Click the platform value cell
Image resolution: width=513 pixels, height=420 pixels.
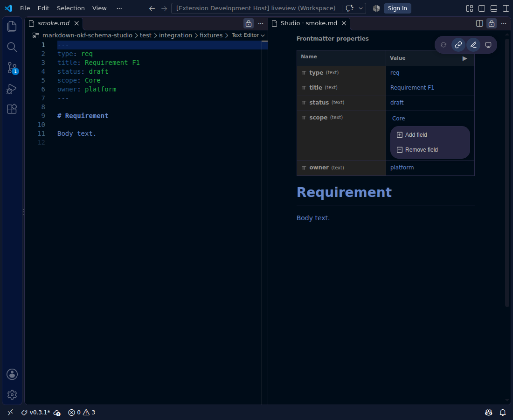[x=430, y=168]
